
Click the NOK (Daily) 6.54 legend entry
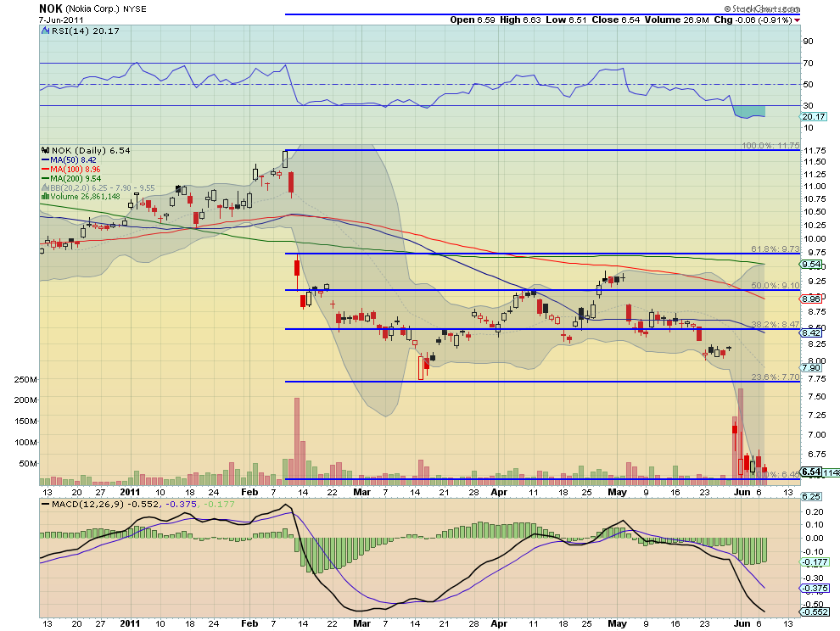point(91,150)
